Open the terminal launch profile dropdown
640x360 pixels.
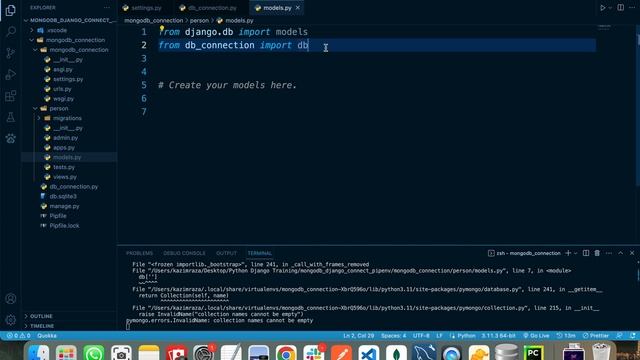[x=576, y=253]
